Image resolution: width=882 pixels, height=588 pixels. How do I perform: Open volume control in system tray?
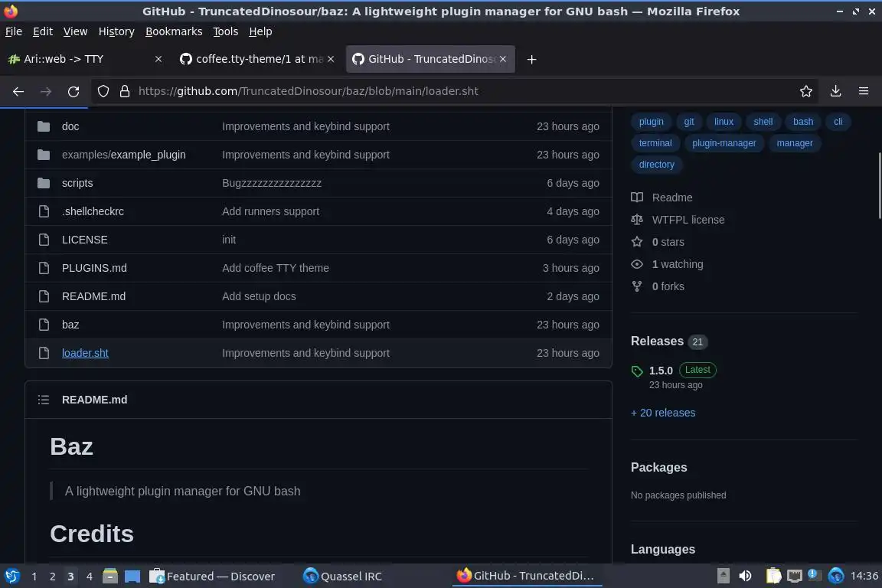click(745, 576)
